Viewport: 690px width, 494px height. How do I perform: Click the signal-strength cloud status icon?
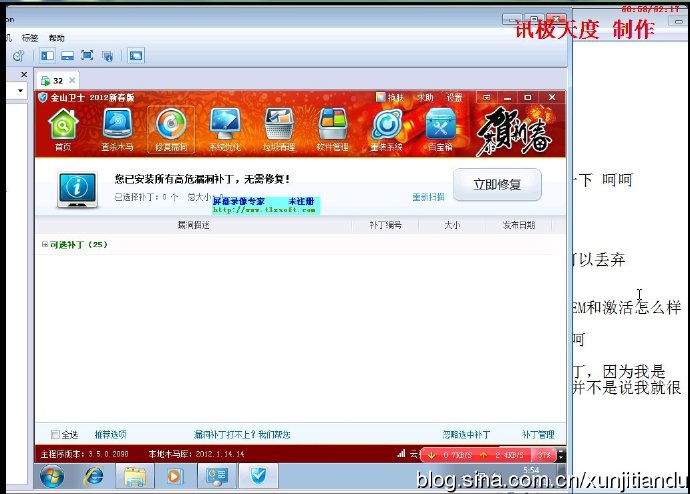tap(401, 454)
